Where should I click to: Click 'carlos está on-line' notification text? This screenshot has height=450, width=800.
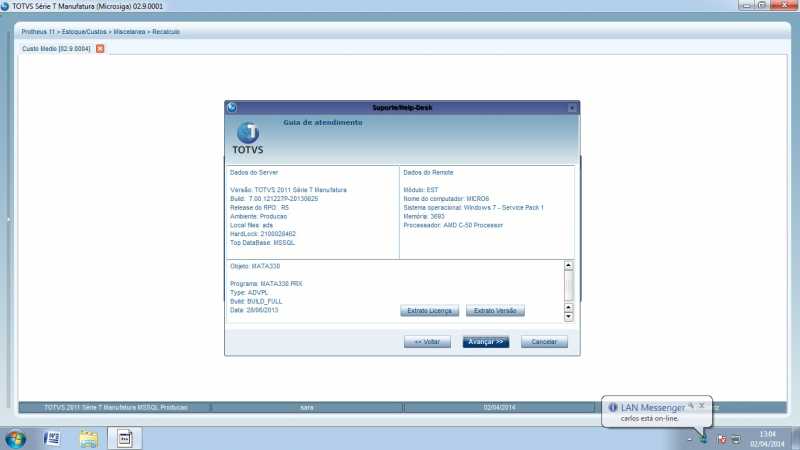[x=649, y=418]
